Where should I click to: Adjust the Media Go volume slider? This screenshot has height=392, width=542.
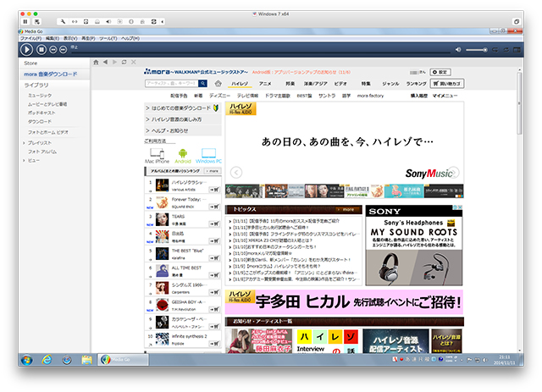click(x=476, y=50)
